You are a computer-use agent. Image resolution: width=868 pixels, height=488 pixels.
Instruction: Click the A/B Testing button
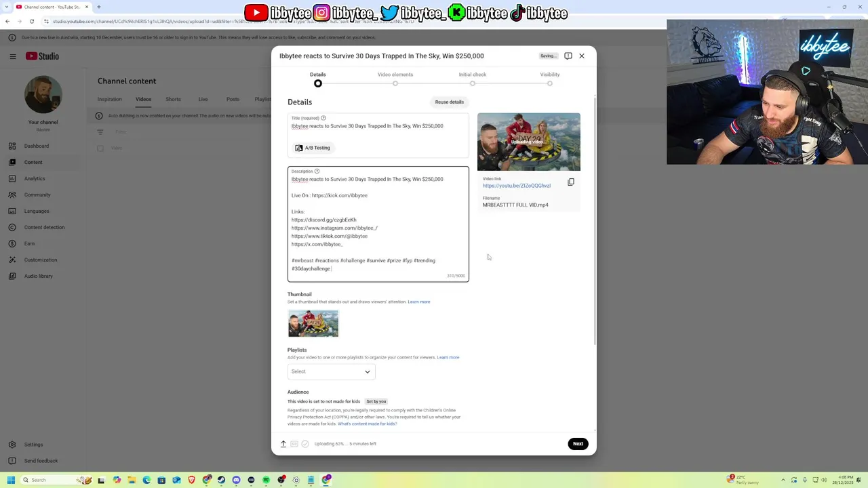point(313,148)
